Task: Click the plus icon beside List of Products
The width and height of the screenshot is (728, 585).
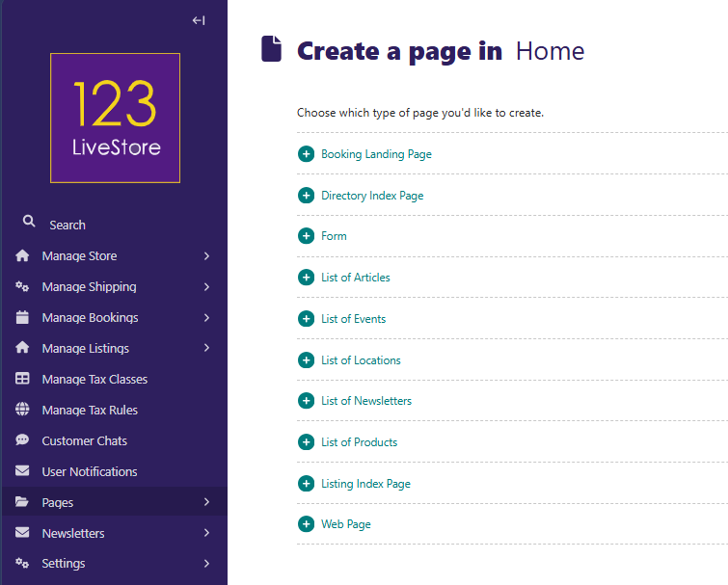Action: pos(306,442)
